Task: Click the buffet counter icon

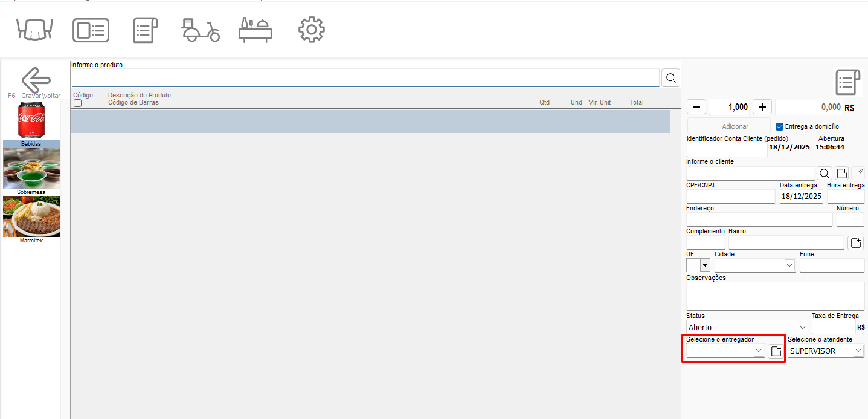Action: pyautogui.click(x=256, y=30)
